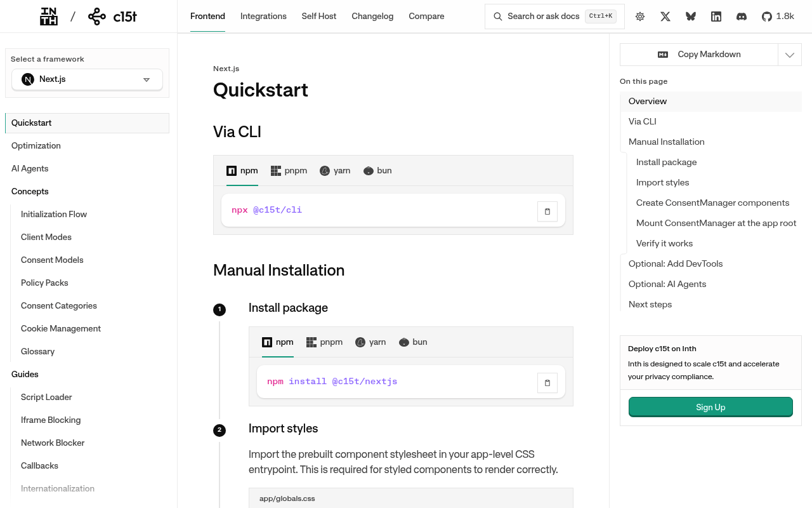Select the yarn tab under Via CLI
The height and width of the screenshot is (508, 812).
pyautogui.click(x=335, y=171)
